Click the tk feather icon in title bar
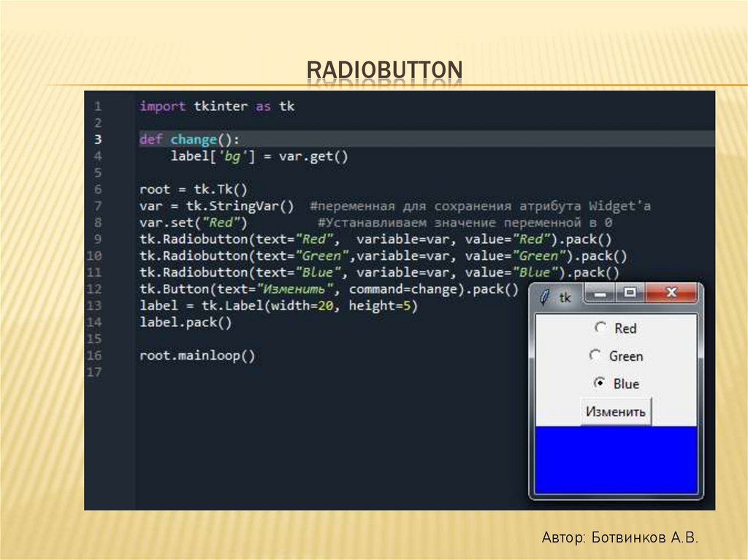 (544, 297)
